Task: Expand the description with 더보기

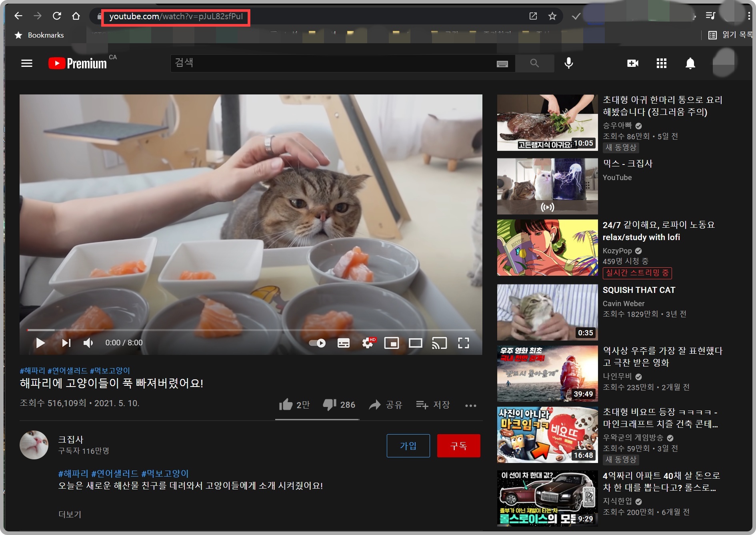Action: (x=69, y=515)
